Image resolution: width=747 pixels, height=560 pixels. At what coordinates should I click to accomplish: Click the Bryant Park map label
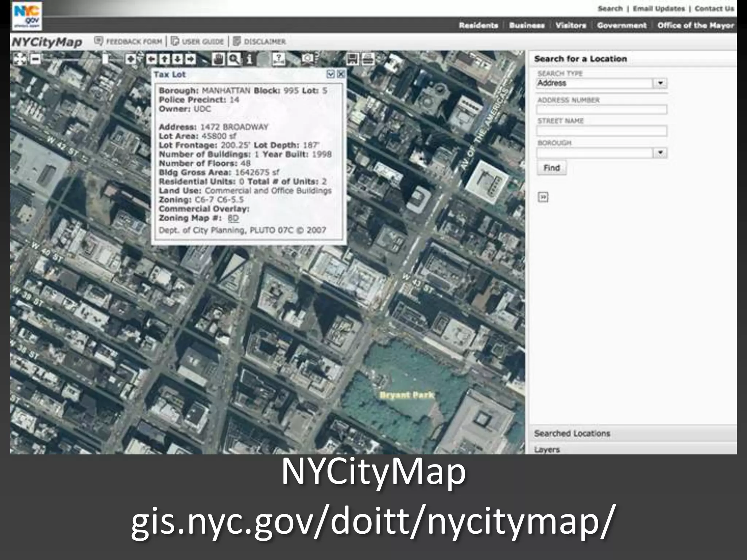(407, 395)
